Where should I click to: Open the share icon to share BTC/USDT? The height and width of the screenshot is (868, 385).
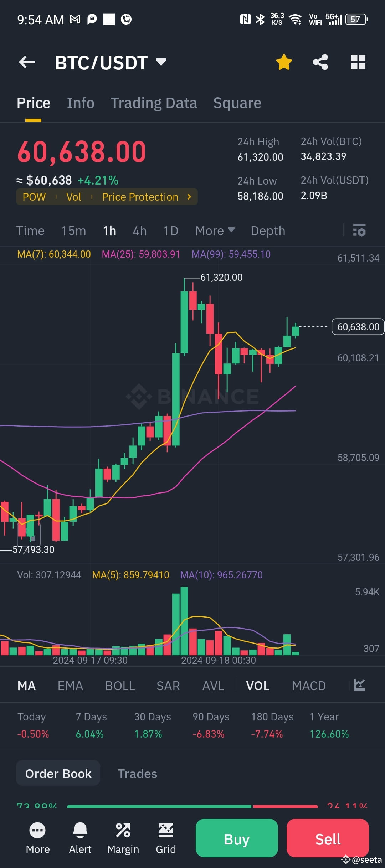(320, 62)
